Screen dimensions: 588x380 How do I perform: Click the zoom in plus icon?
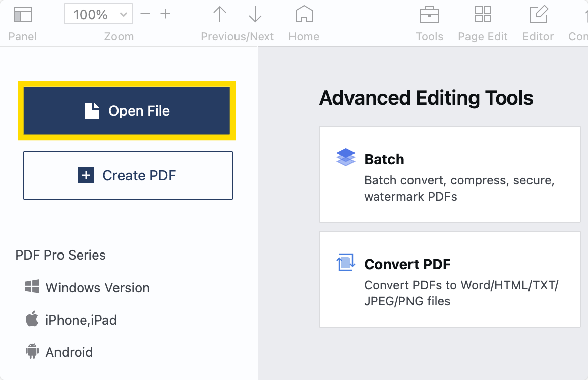(x=165, y=14)
